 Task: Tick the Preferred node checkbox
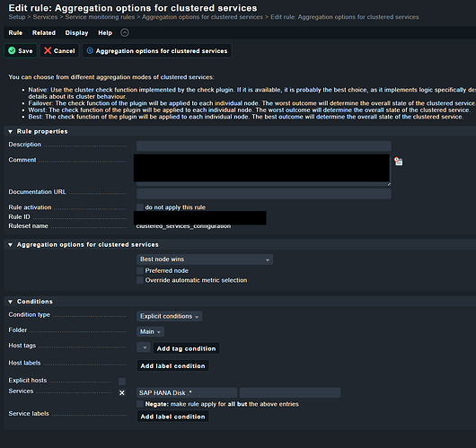[x=139, y=270]
